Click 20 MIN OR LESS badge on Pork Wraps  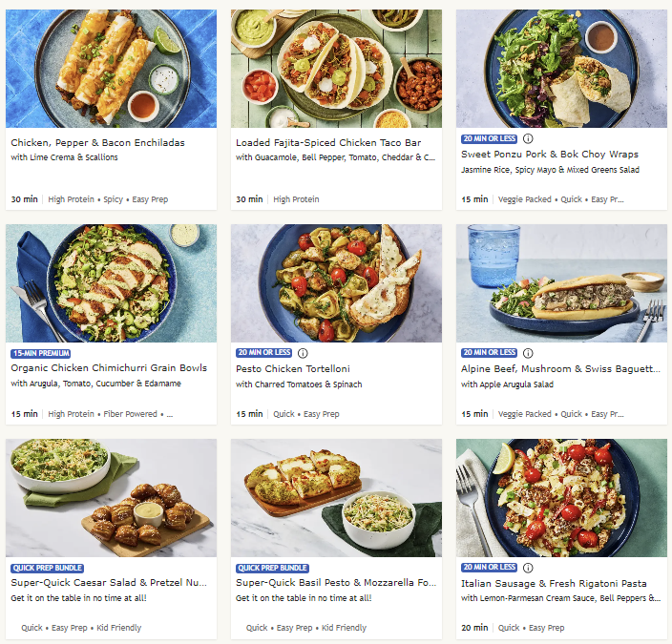pos(489,139)
